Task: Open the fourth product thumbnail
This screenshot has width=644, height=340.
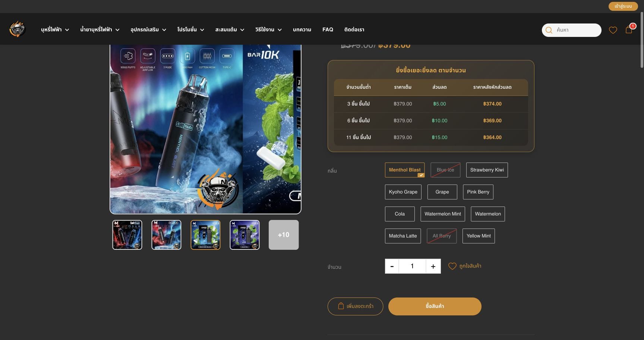Action: coord(244,235)
